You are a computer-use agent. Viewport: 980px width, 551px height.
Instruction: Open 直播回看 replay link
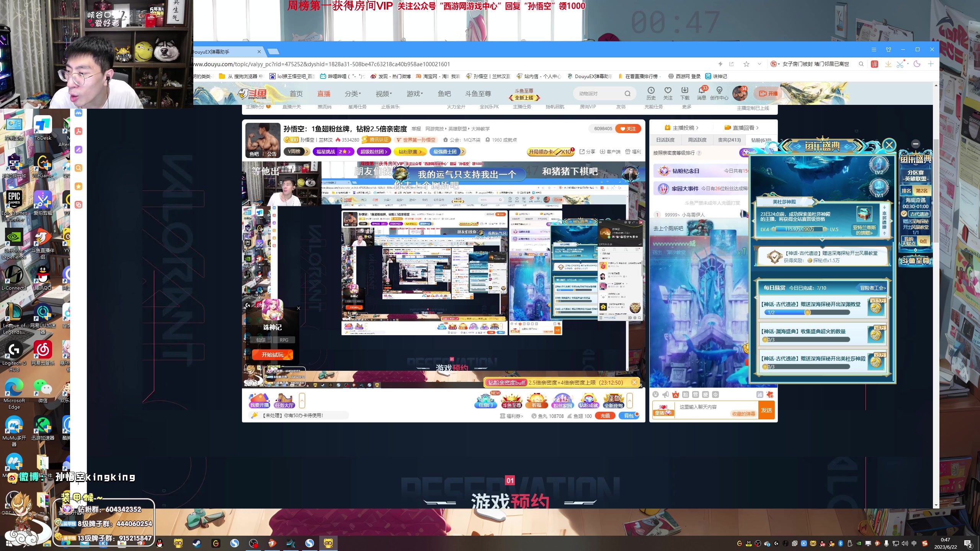click(742, 128)
